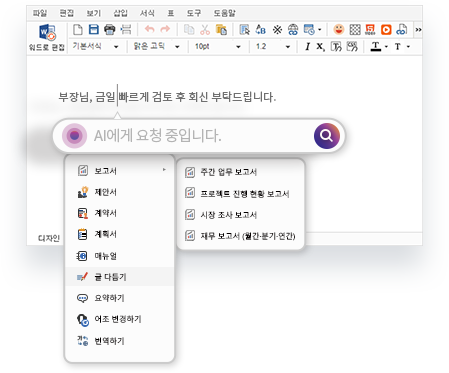The image size is (449, 373).
Task: Insert an emoticon with the smiley icon
Action: pos(339,29)
